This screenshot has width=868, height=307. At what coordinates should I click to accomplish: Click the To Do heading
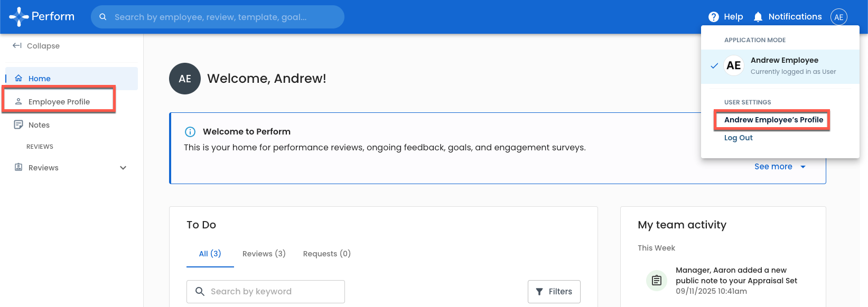pos(201,225)
